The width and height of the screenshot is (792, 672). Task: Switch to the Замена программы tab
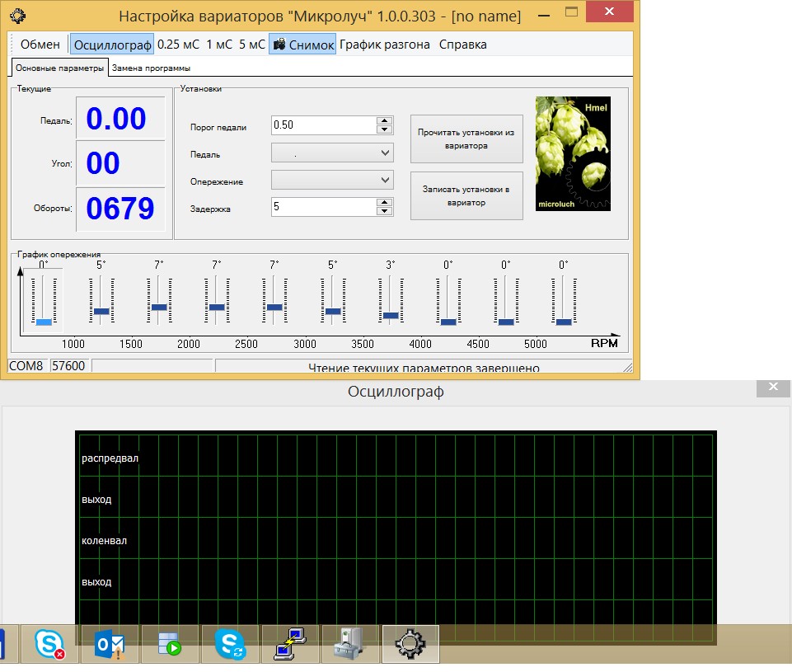point(151,68)
